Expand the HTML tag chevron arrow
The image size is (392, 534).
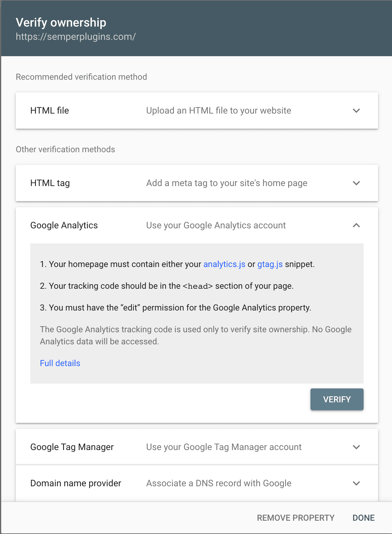356,183
